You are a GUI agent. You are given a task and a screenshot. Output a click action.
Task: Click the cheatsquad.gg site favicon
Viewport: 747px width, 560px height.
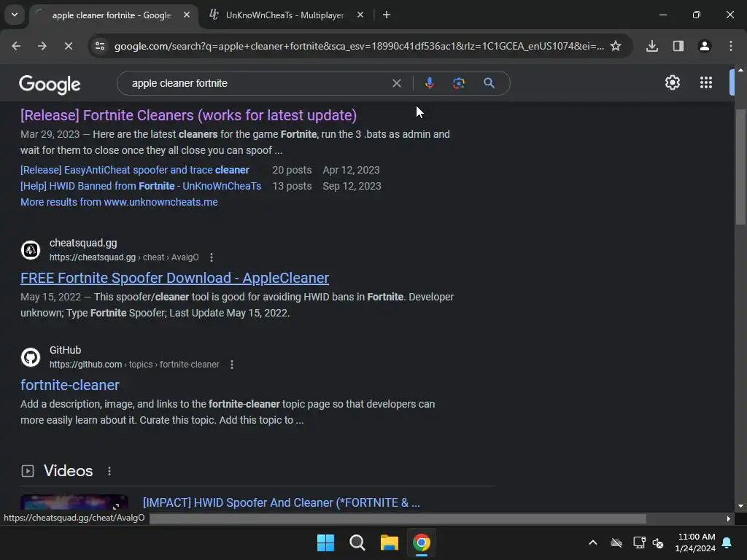(x=31, y=249)
